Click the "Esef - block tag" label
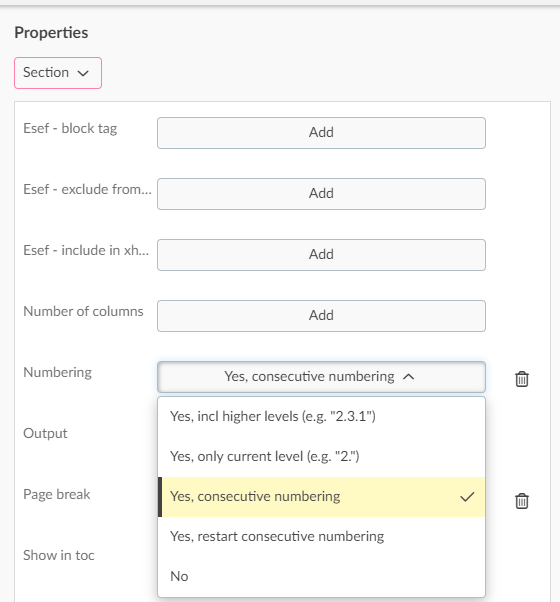Viewport: 560px width, 602px height. 70,128
